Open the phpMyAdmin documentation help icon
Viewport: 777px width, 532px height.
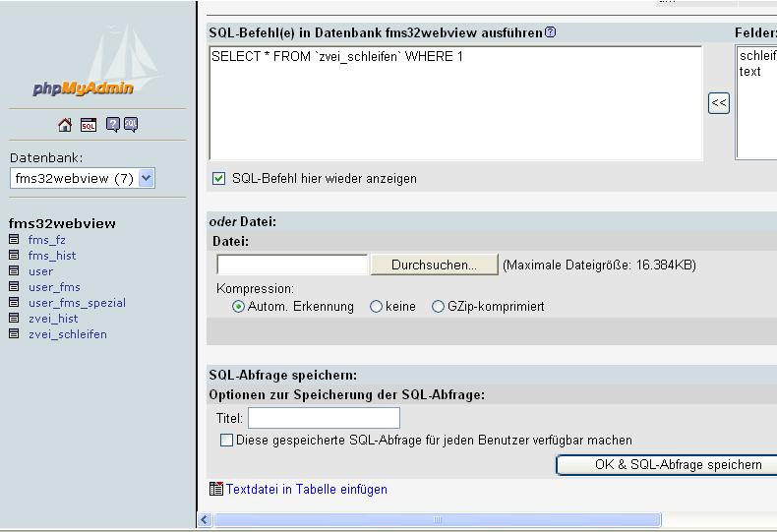(x=113, y=125)
